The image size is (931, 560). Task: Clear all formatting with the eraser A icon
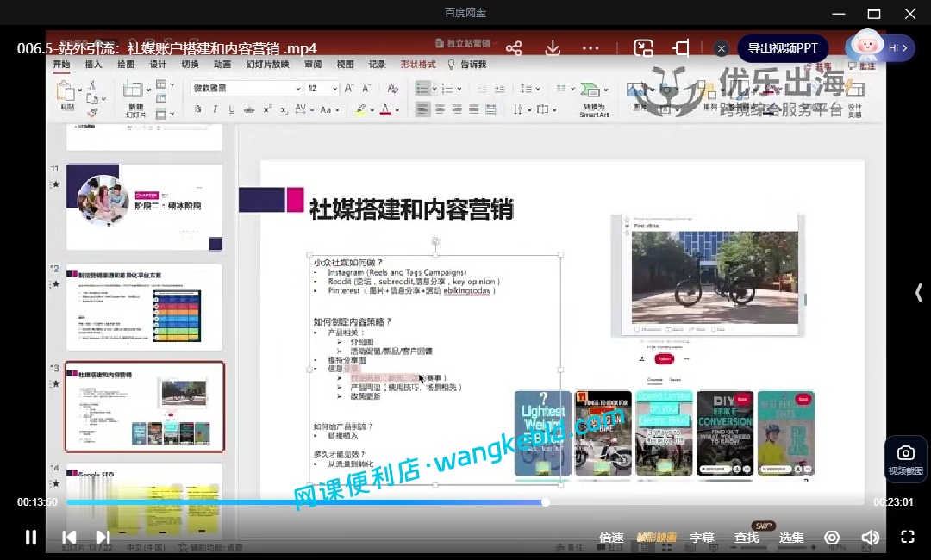pos(392,89)
